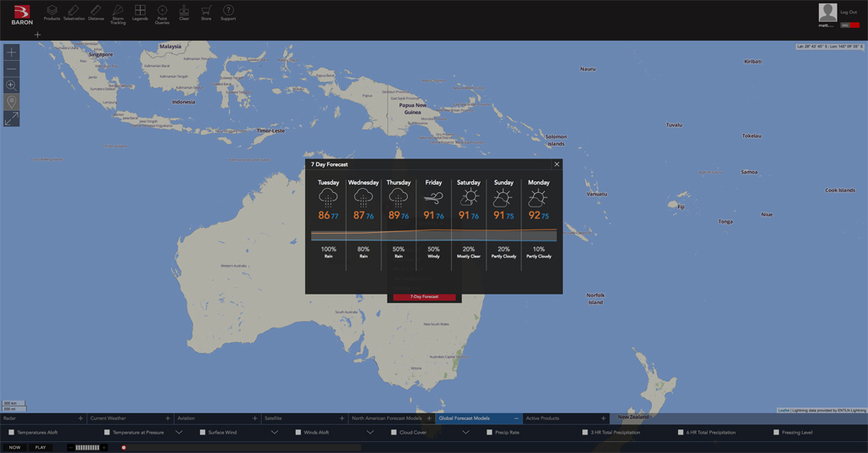
Task: Expand Temperature at Pressure options chevron
Action: click(x=179, y=433)
